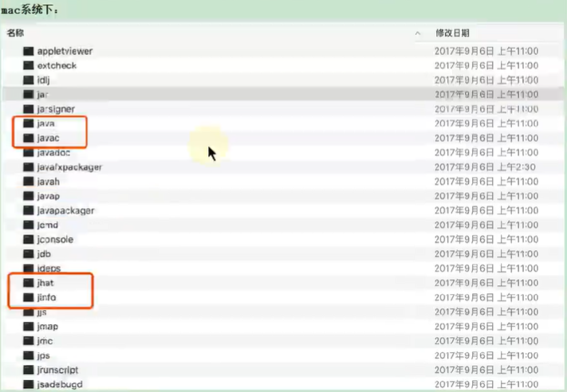Click the modified date of jhat
Screen dimensions: 567x392
coord(486,283)
